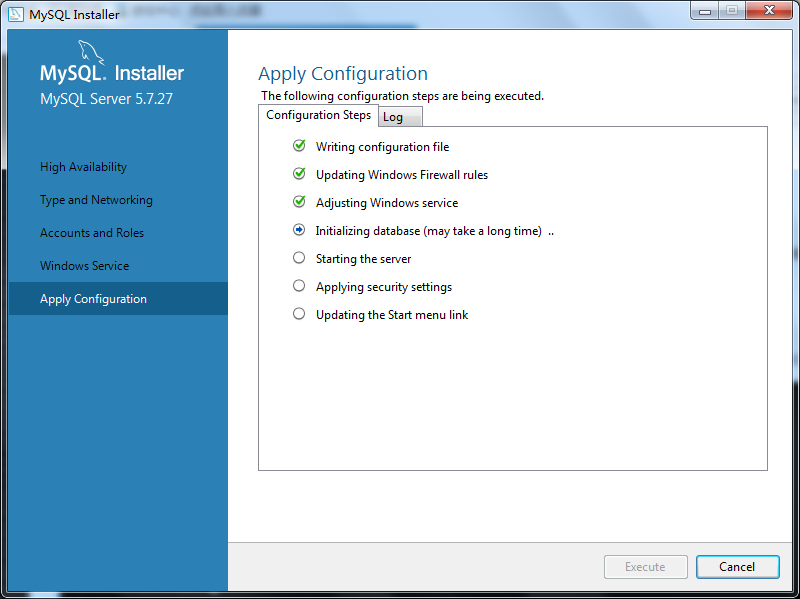This screenshot has width=800, height=599.
Task: Click the MySQL Installer icon in the title bar
Action: click(14, 14)
